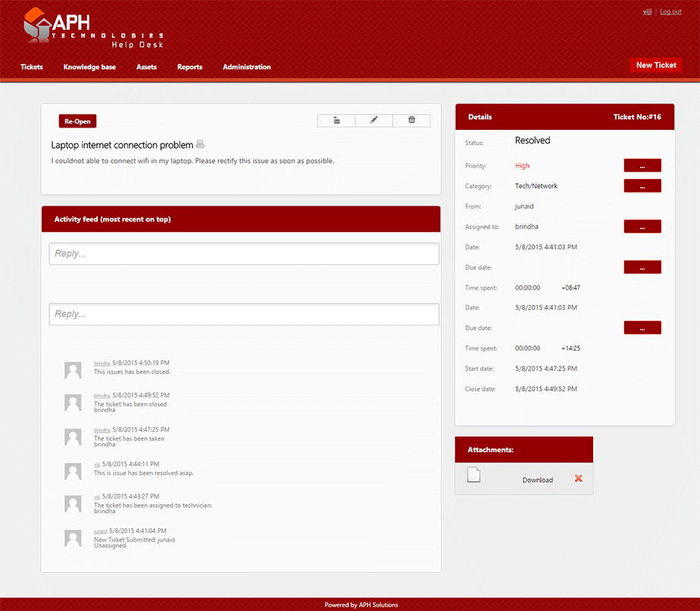Click the pencil edit ticket icon
Screen dimensions: 700x611
374,120
